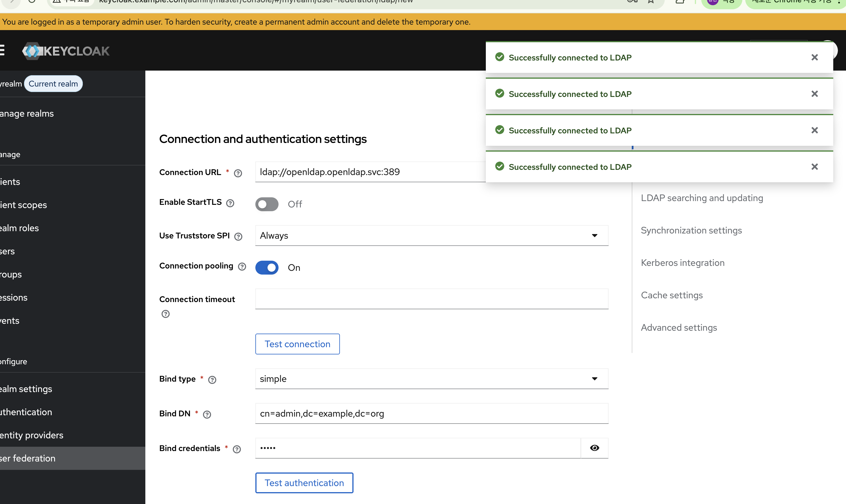
Task: Click the Connection URL help icon
Action: tap(238, 173)
